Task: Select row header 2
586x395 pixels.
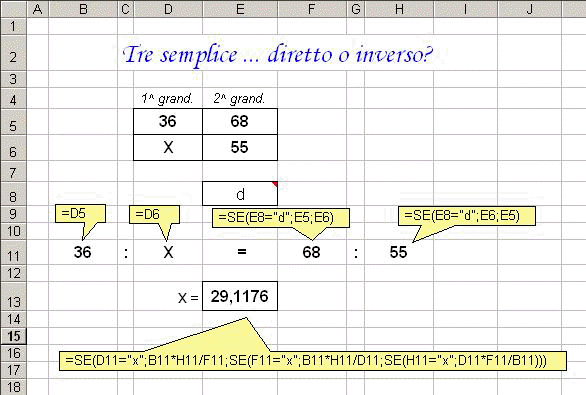Action: coord(13,57)
